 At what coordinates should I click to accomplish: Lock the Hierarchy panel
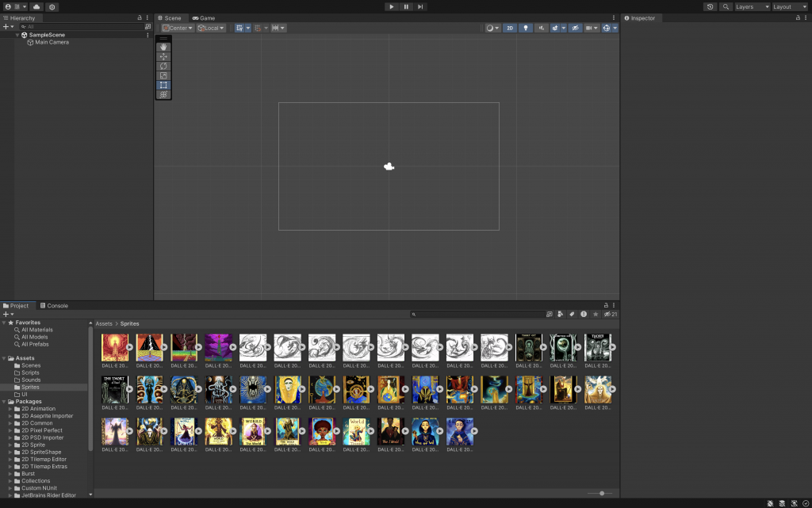(140, 18)
